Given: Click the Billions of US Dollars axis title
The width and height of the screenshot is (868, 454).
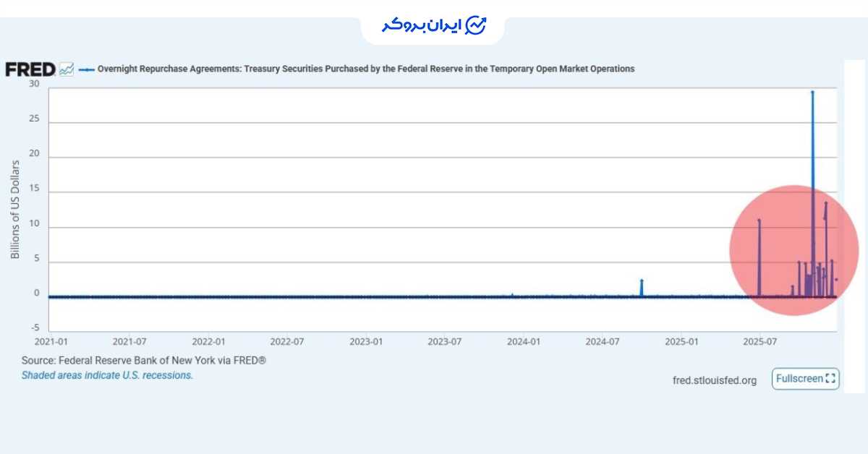Looking at the screenshot, I should (15, 210).
